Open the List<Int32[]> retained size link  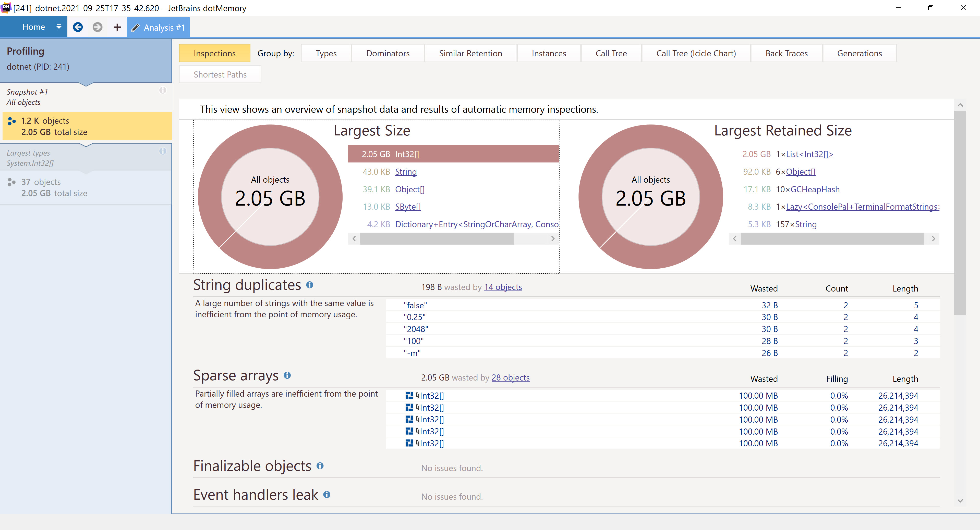[809, 154]
